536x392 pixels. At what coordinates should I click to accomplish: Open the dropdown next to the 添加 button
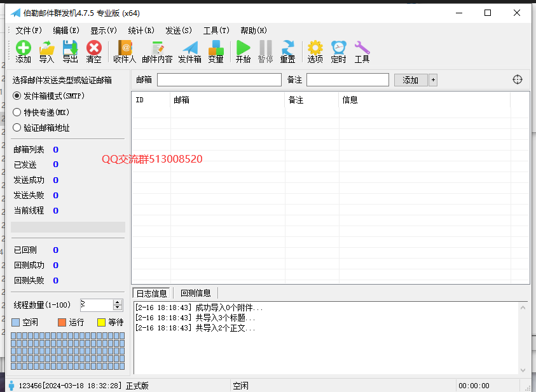point(432,79)
